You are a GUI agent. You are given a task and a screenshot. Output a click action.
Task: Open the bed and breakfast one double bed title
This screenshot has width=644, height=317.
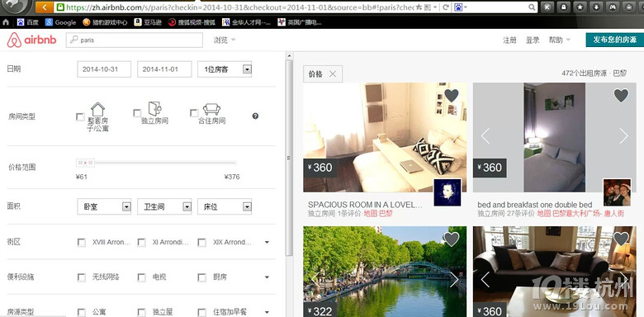(x=535, y=205)
